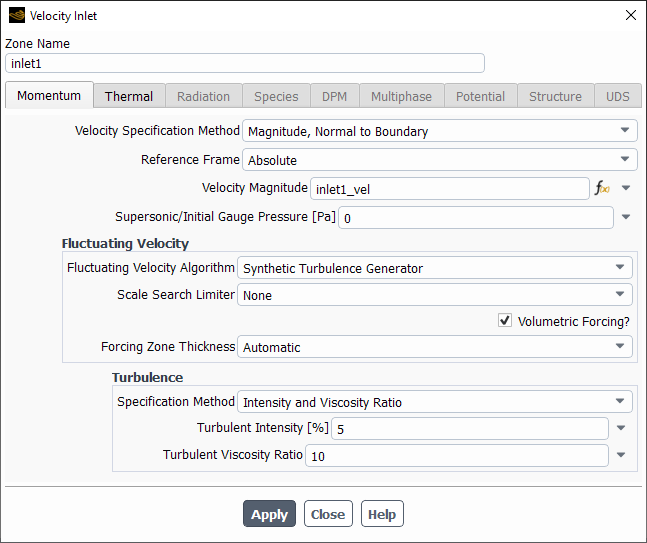Switch to the Thermal tab

coord(129,96)
